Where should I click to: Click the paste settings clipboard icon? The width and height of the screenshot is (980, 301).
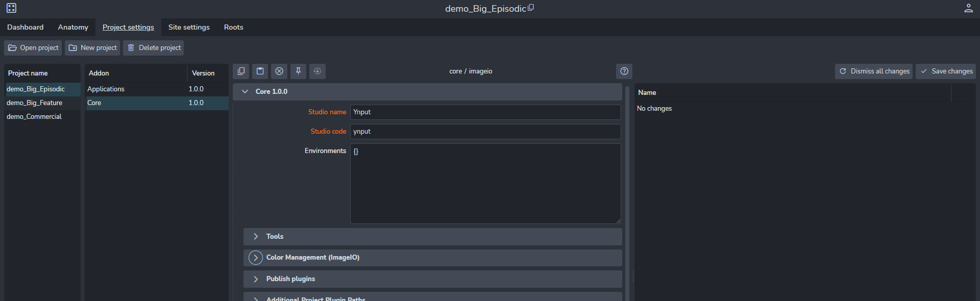tap(260, 71)
